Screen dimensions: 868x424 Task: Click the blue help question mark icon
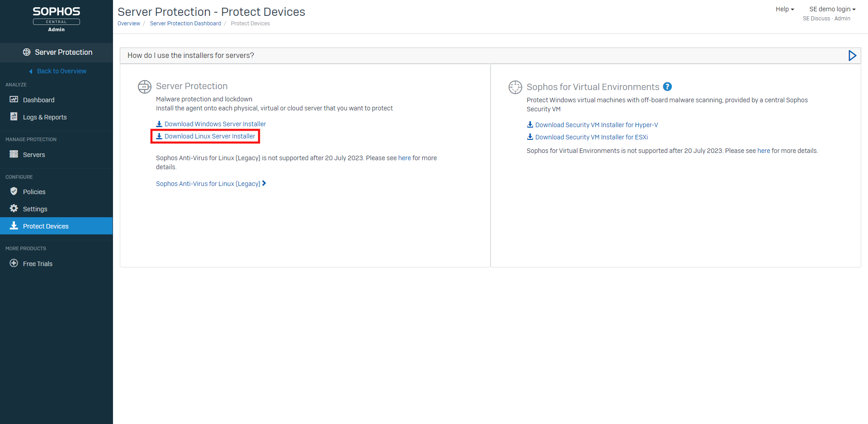tap(667, 87)
